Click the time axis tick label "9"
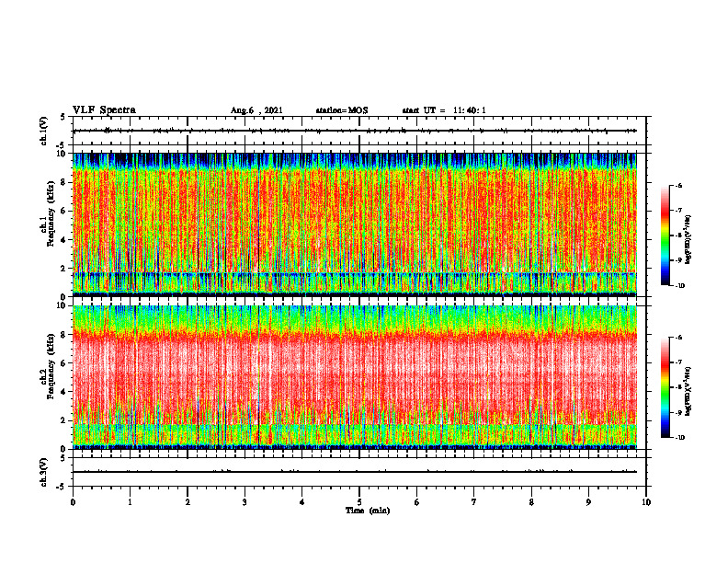The width and height of the screenshot is (728, 563). point(588,502)
